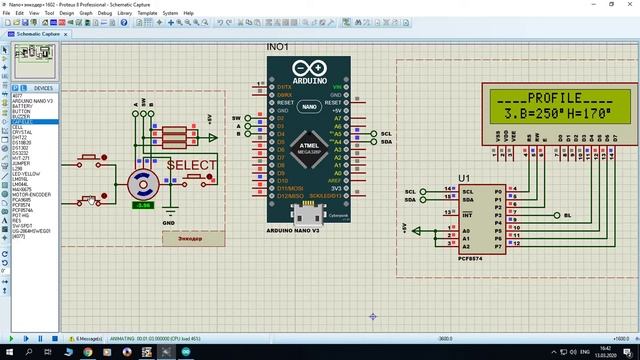This screenshot has height=360, width=640.
Task: Open the Windows Start menu
Action: (9, 352)
